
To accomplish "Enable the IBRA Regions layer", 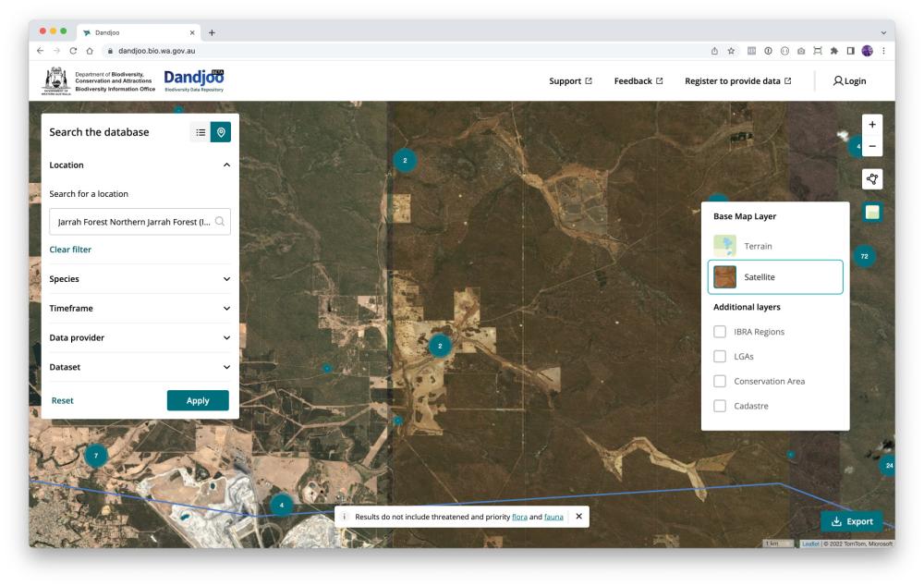I will pyautogui.click(x=720, y=331).
